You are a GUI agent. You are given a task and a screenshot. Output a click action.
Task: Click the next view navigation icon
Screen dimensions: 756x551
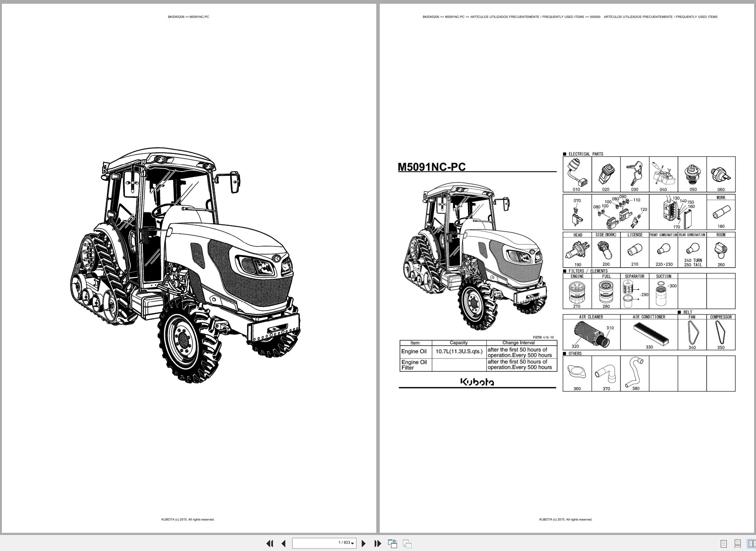point(407,544)
